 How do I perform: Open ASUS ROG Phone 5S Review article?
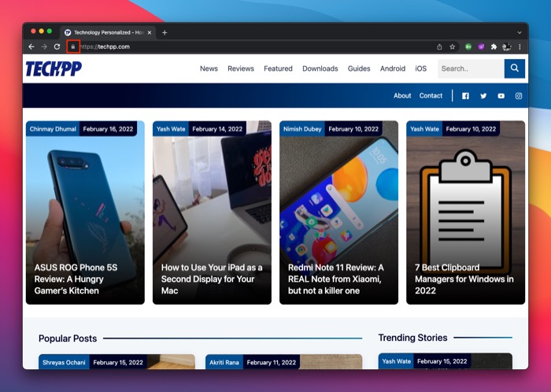point(76,279)
